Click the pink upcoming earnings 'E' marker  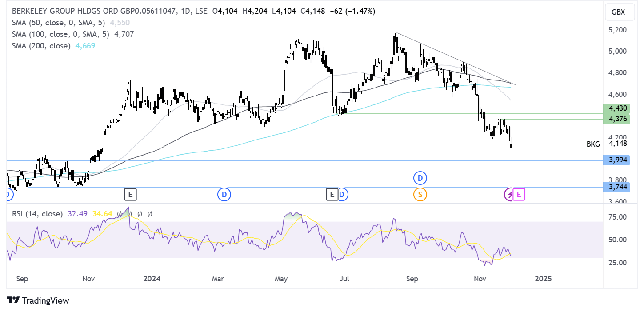(x=519, y=194)
